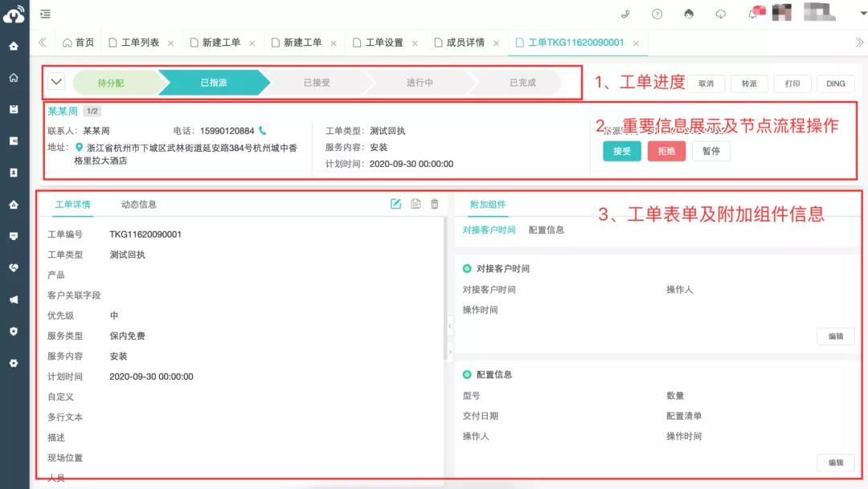Click the trash icon to delete work order
The image size is (868, 489).
coord(435,204)
